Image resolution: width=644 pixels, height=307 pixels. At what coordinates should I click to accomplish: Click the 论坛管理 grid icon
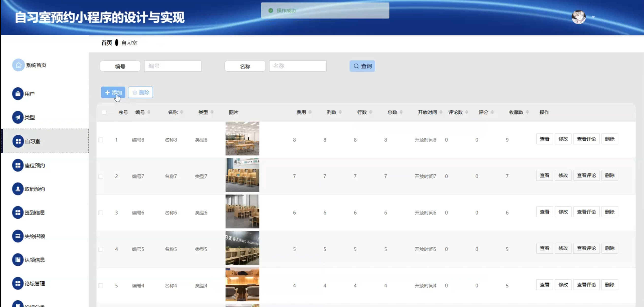click(x=18, y=283)
